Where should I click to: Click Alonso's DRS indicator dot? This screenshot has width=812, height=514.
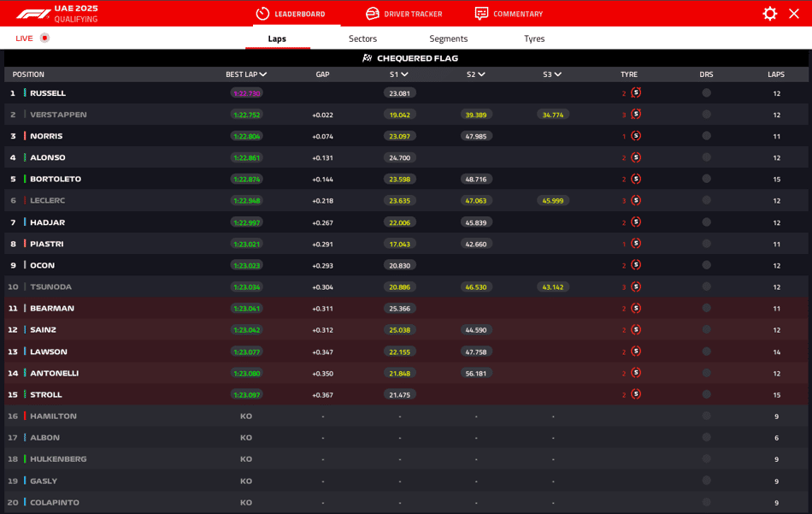click(x=706, y=157)
